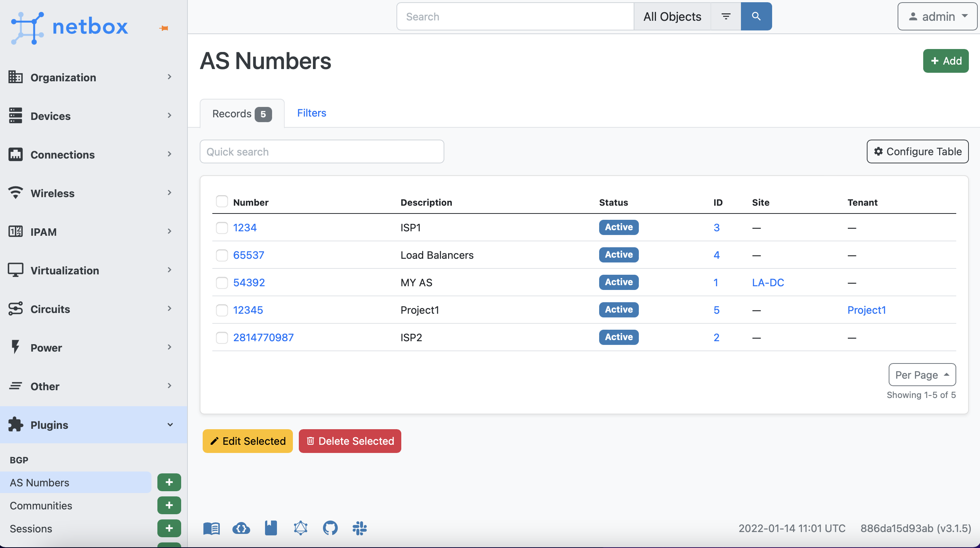Switch to the Filters tab

(x=311, y=113)
